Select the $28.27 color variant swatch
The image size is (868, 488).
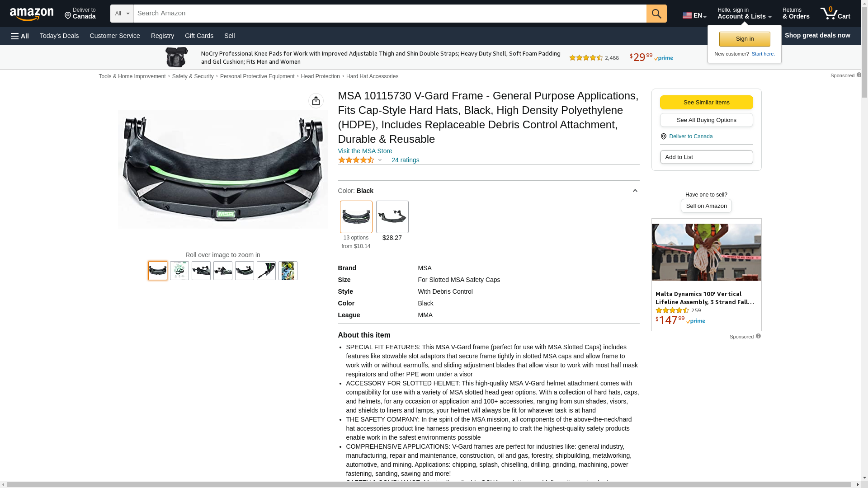pos(392,217)
